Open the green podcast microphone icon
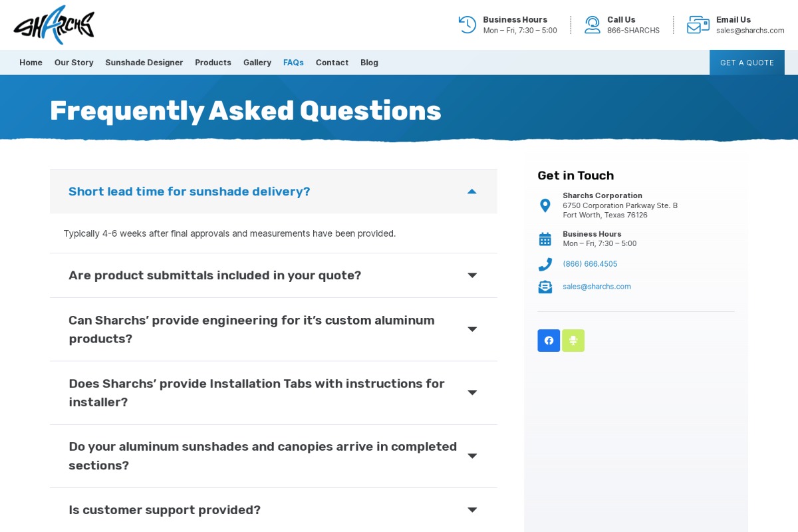The width and height of the screenshot is (798, 532). [573, 340]
